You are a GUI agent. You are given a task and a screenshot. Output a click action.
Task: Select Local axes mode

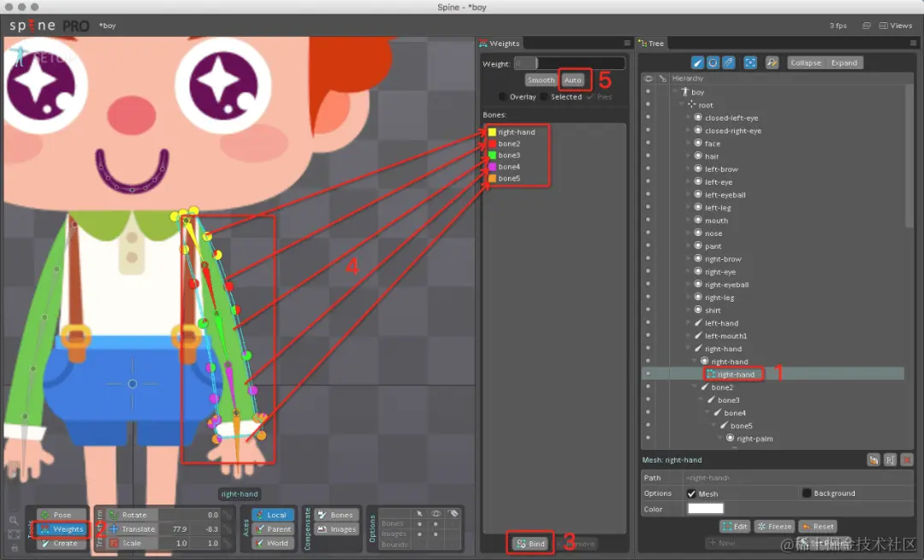point(272,515)
